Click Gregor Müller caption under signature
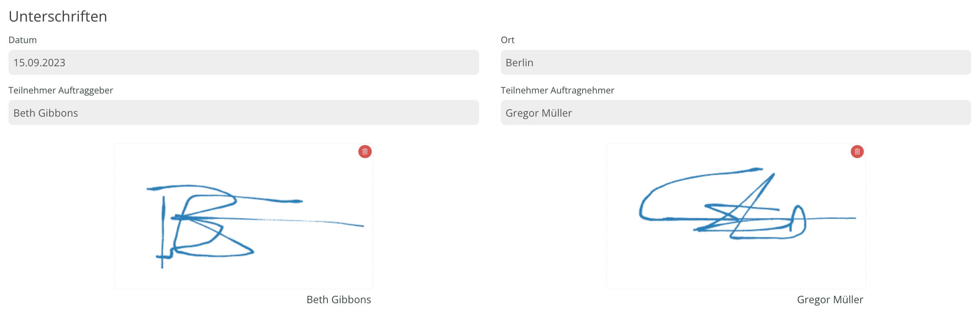This screenshot has width=980, height=317. coord(830,300)
